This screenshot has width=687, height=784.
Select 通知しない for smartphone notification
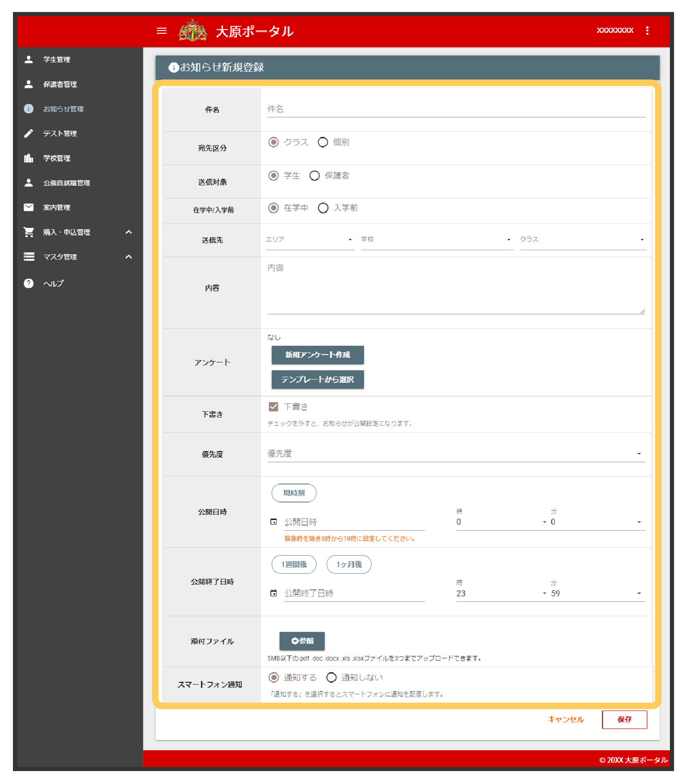pyautogui.click(x=331, y=677)
